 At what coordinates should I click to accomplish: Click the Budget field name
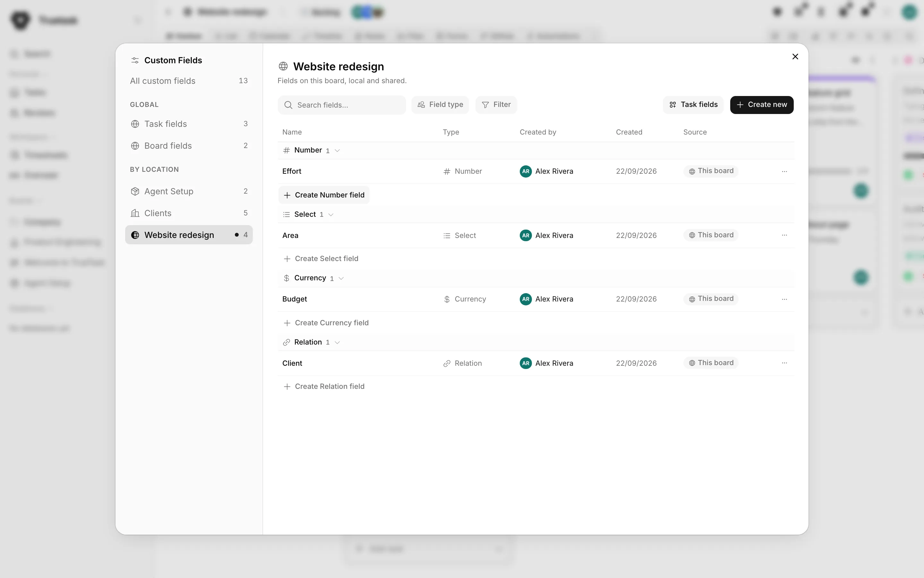click(x=295, y=299)
